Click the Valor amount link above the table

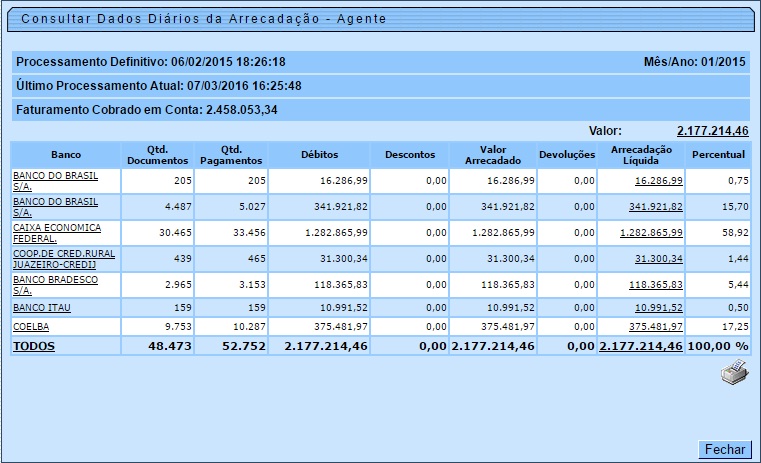(712, 131)
